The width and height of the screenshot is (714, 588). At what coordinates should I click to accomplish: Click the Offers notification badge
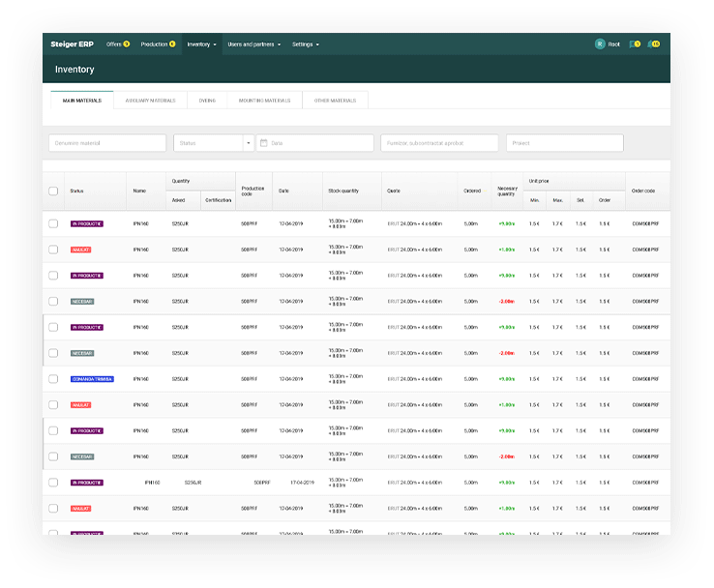point(126,44)
